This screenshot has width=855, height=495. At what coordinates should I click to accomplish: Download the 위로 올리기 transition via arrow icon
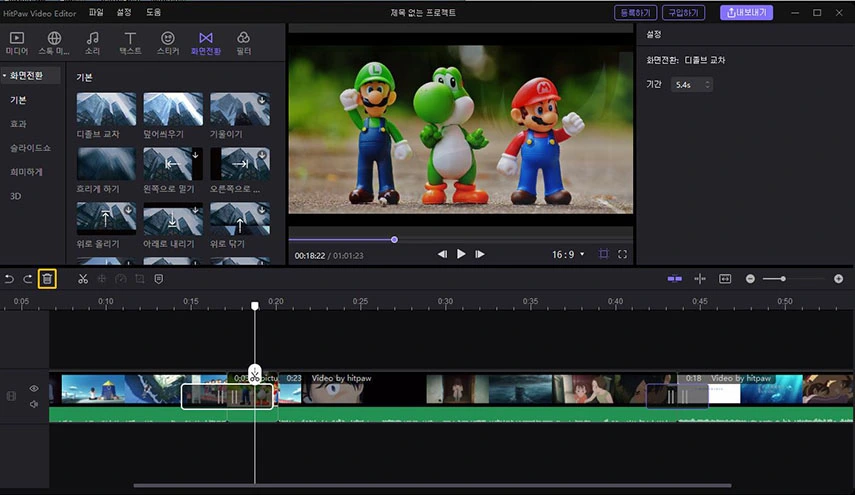tap(128, 209)
